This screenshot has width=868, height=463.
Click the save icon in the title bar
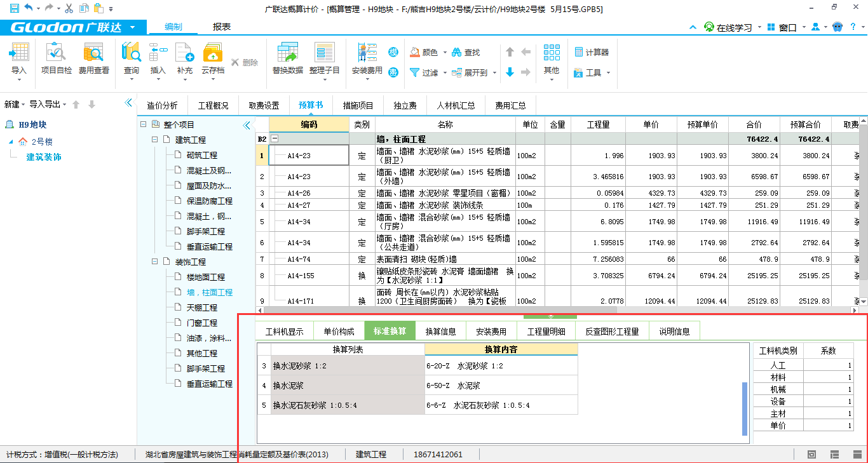click(x=14, y=9)
